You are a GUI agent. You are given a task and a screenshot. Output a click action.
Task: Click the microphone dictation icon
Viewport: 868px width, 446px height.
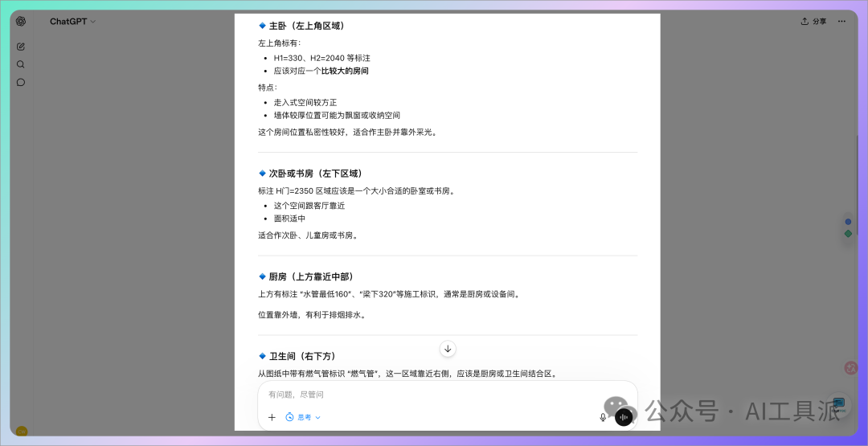pos(603,417)
